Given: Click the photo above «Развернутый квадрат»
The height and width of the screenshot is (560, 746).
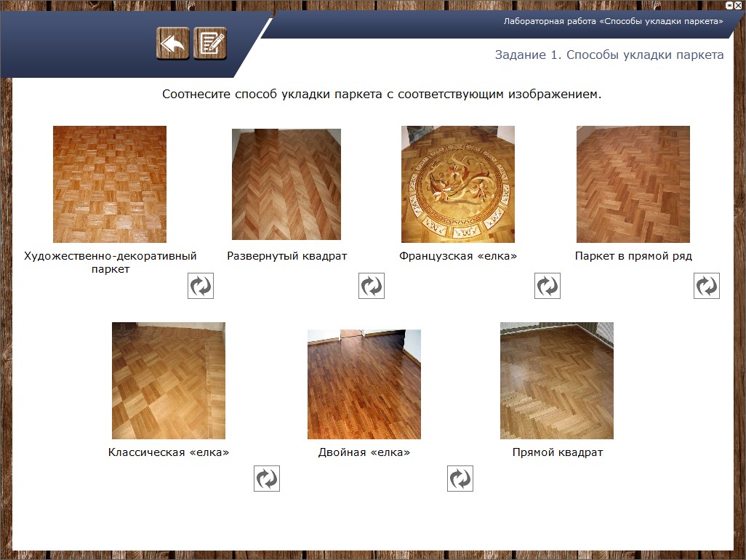Looking at the screenshot, I should (286, 185).
